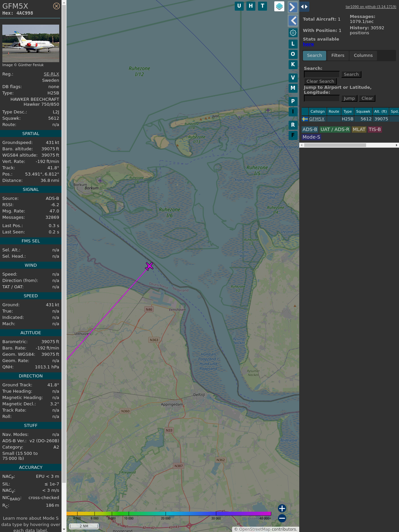Sort table by Route column

click(334, 112)
